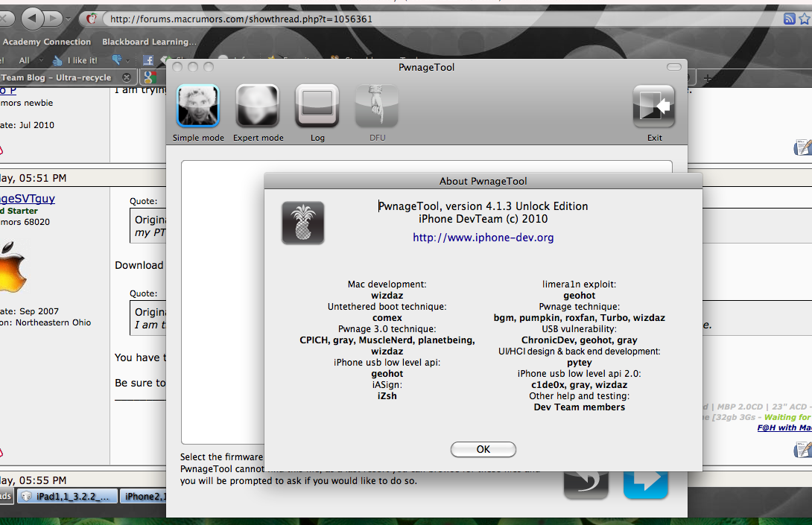Image resolution: width=812 pixels, height=525 pixels.
Task: Open the browser history dropdown arrow
Action: [69, 19]
